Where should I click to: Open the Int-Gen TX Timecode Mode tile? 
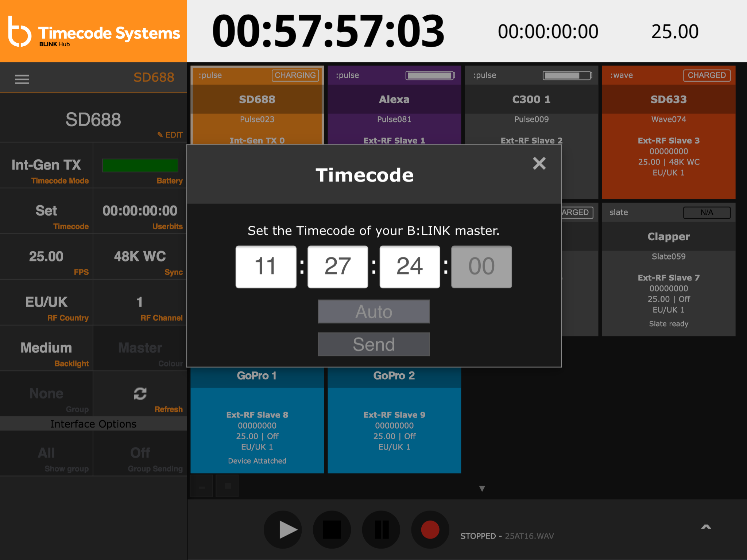point(47,165)
